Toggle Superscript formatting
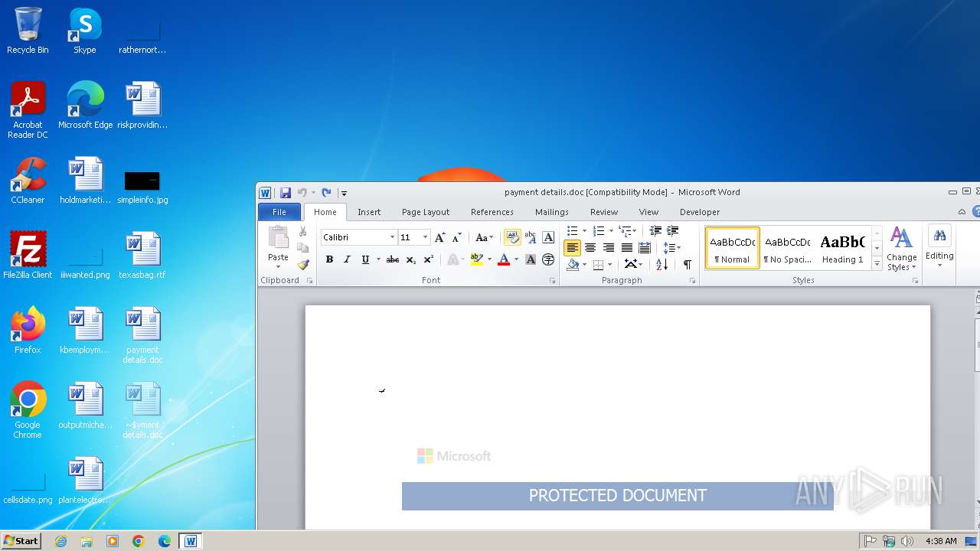This screenshot has width=980, height=551. (x=428, y=259)
